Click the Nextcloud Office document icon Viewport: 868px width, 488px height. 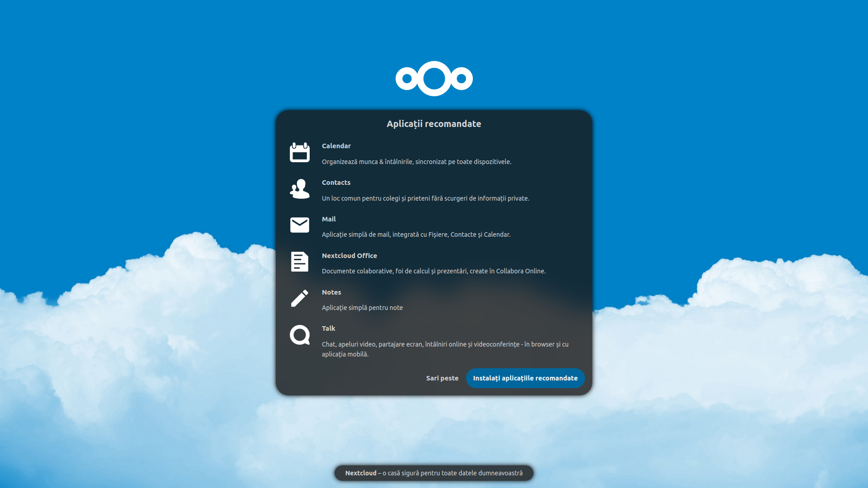point(300,262)
